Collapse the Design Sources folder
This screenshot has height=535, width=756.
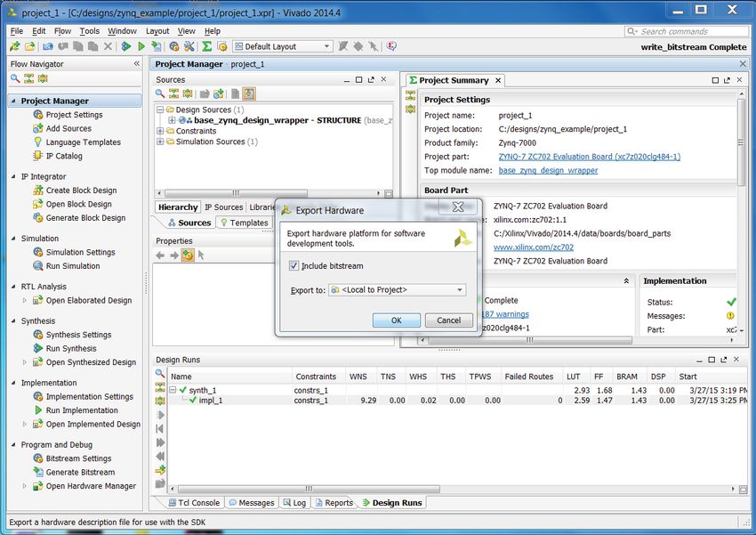point(160,109)
